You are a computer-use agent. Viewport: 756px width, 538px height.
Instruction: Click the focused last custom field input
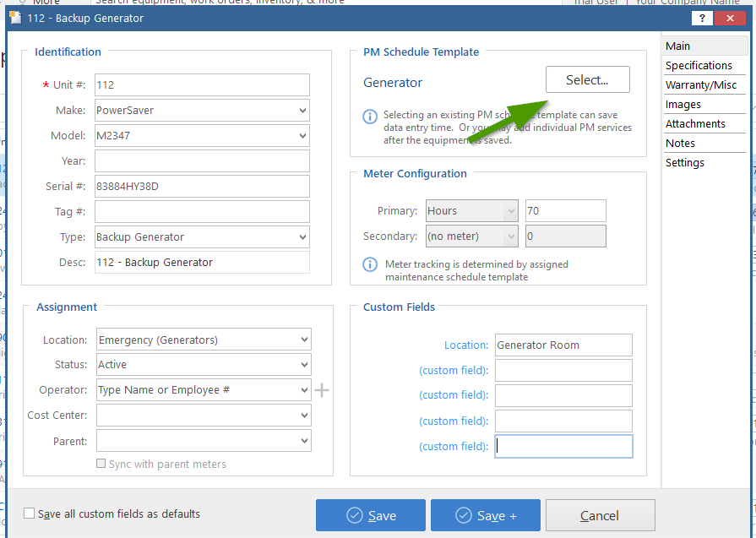point(563,447)
